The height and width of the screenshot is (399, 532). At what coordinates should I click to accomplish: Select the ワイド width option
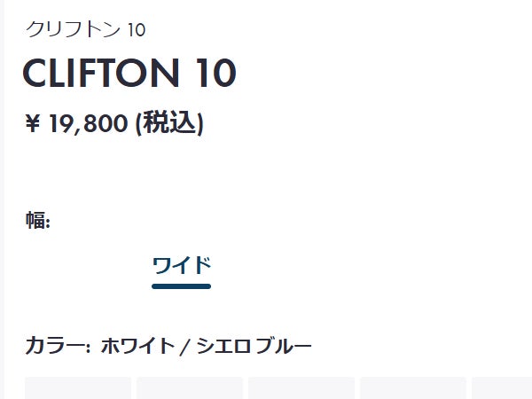(x=181, y=265)
